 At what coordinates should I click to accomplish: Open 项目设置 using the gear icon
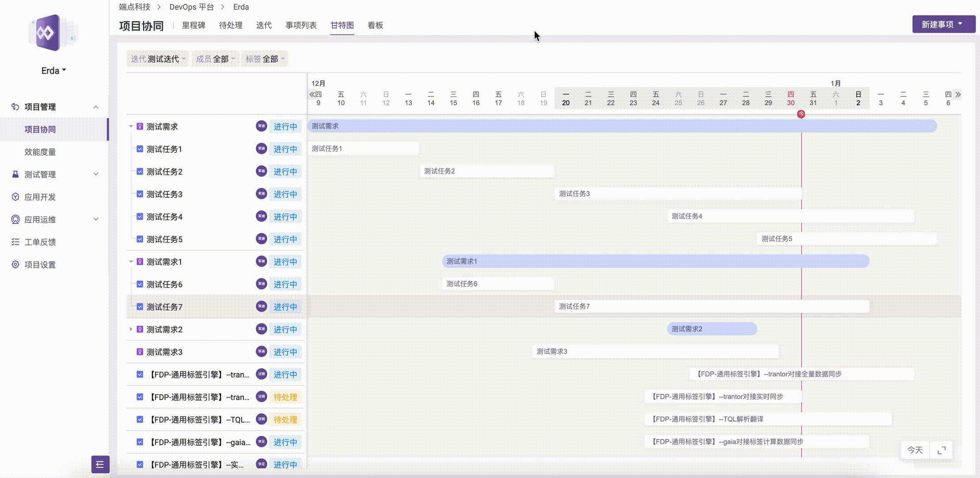[x=15, y=264]
